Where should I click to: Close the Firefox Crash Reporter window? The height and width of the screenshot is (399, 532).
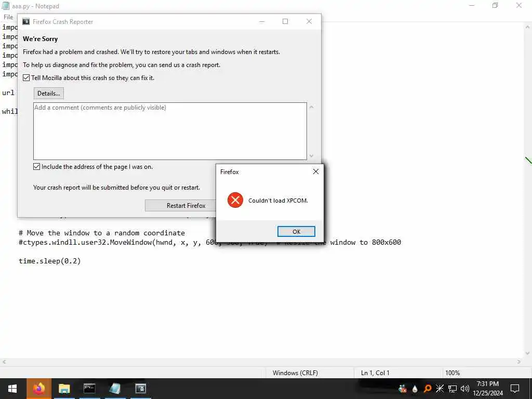point(309,21)
